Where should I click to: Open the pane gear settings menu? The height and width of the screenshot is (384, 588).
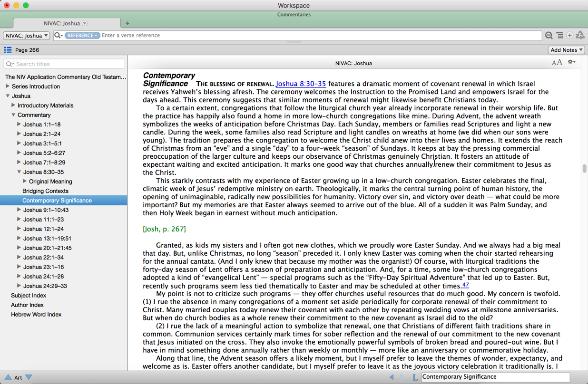pyautogui.click(x=571, y=62)
